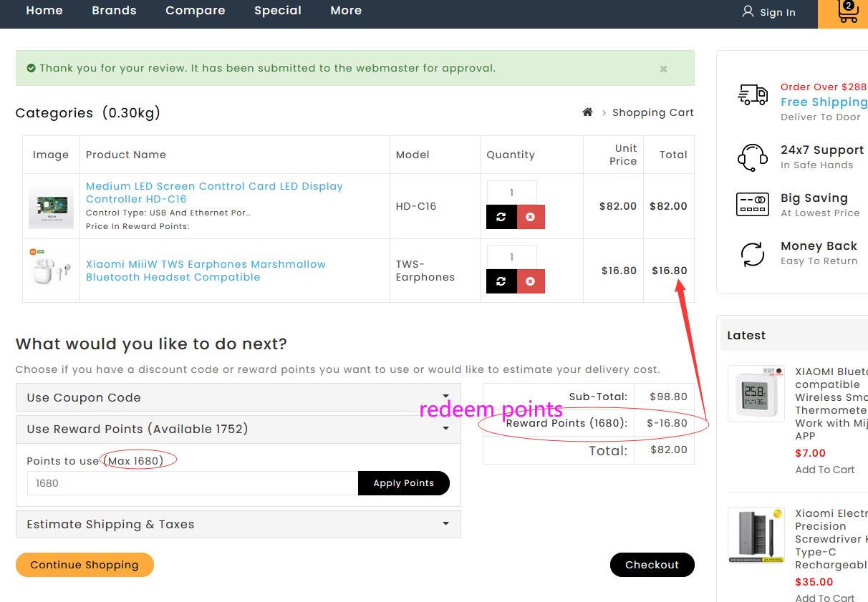Click the Reward Points (1680) label
This screenshot has height=602, width=868.
coord(566,423)
